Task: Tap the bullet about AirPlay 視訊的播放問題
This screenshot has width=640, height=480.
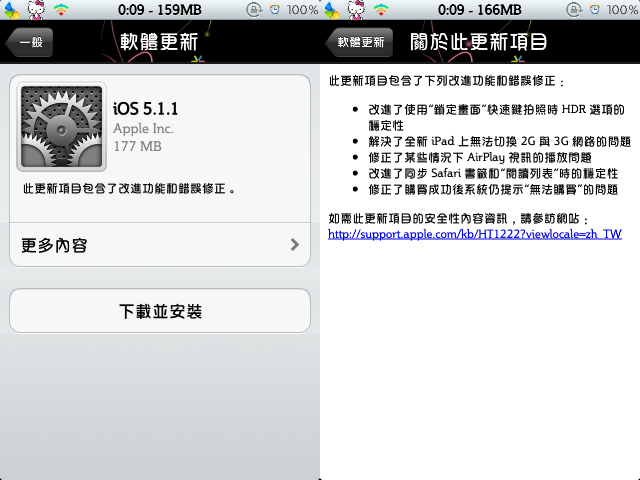Action: pos(480,158)
